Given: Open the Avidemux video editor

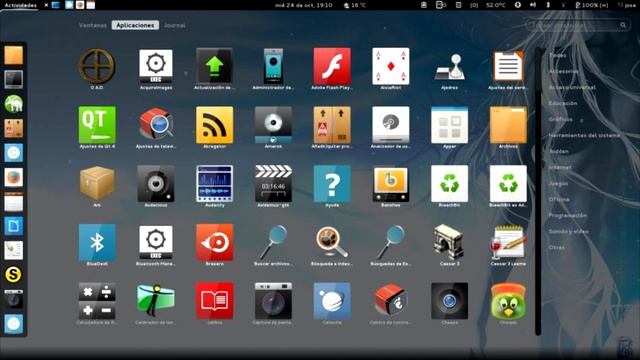Looking at the screenshot, I should 273,184.
